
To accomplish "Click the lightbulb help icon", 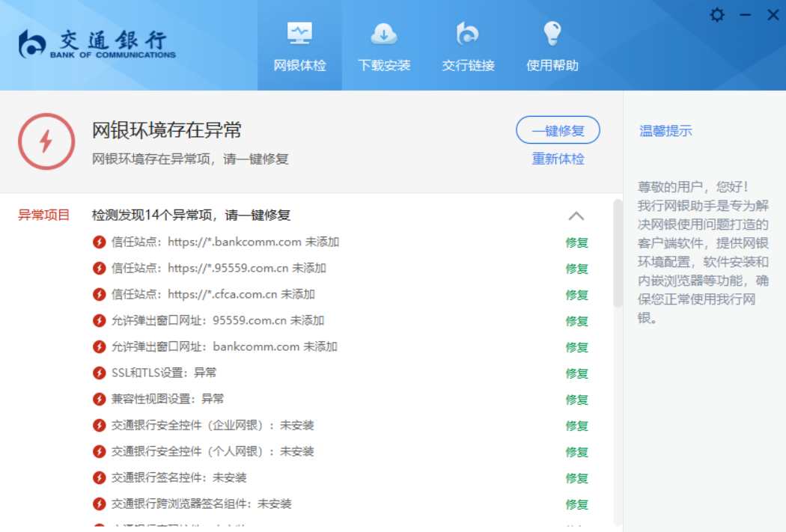I will (552, 33).
